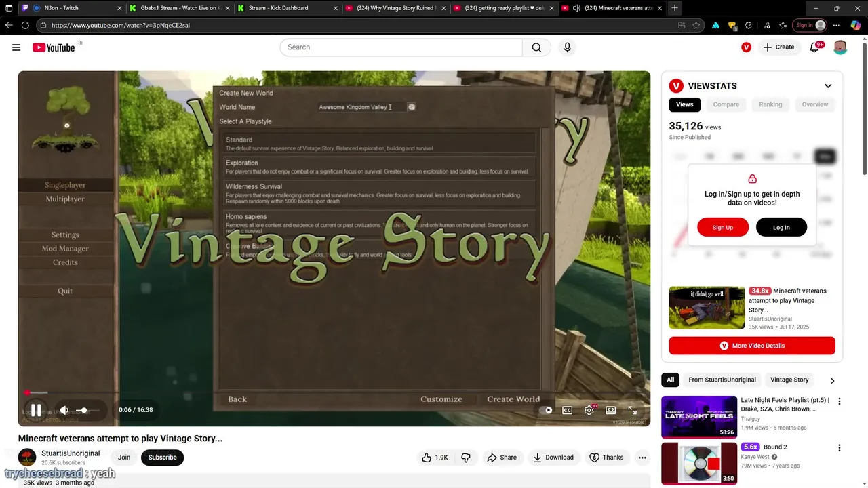This screenshot has width=868, height=488.
Task: Like the video (1.9K)
Action: [x=435, y=457]
